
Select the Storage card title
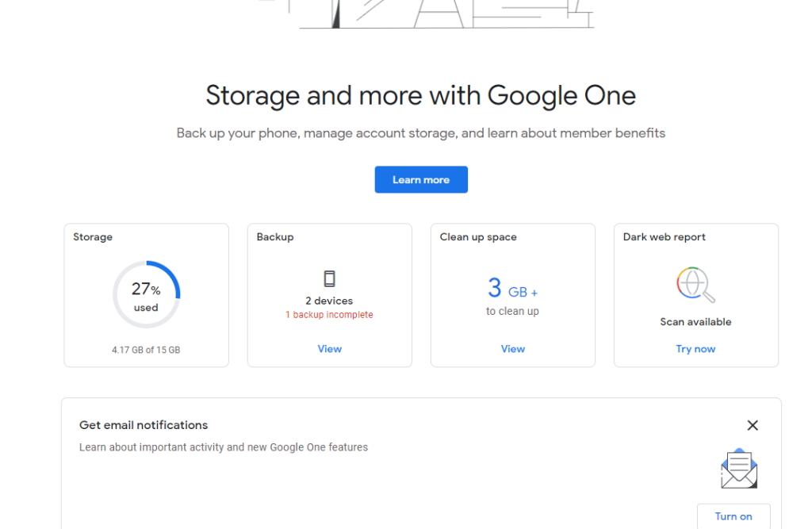click(x=93, y=237)
